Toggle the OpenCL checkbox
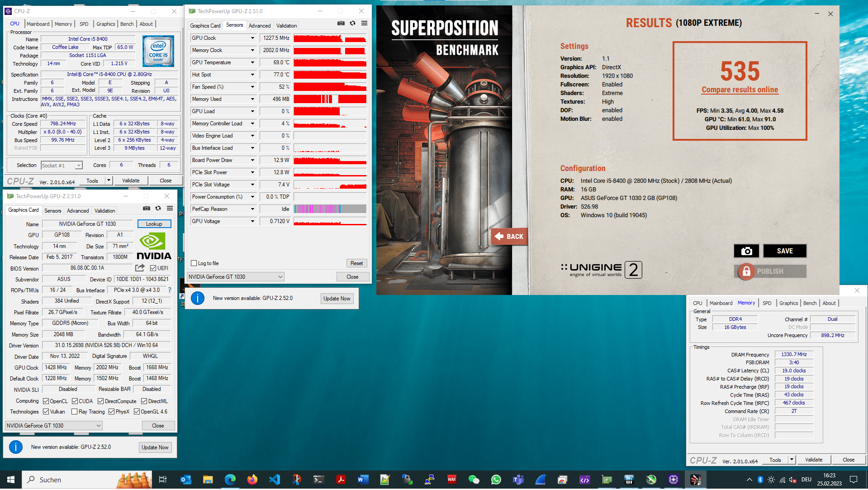 [x=46, y=401]
